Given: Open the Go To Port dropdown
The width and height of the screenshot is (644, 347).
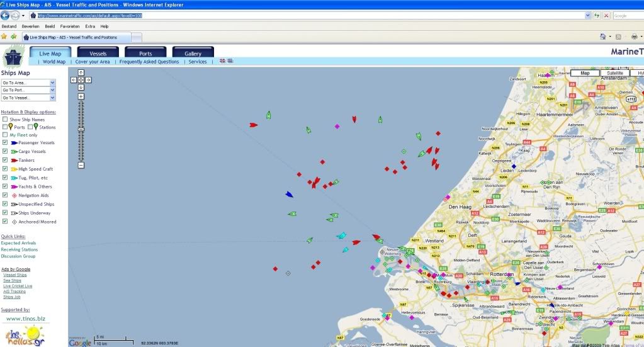Looking at the screenshot, I should pos(28,90).
